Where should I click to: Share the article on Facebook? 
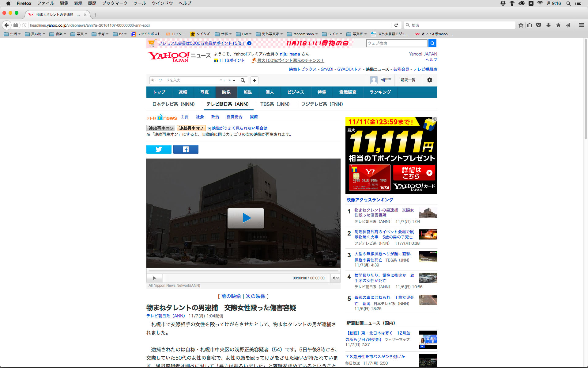(186, 149)
